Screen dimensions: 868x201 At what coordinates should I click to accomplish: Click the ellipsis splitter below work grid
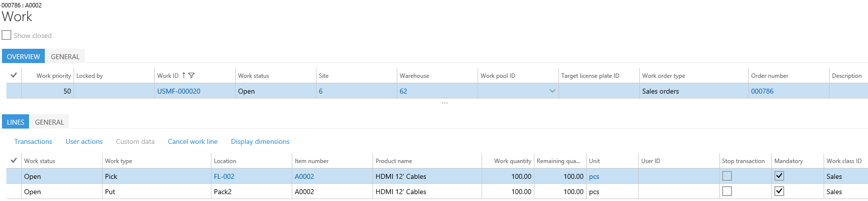point(445,103)
